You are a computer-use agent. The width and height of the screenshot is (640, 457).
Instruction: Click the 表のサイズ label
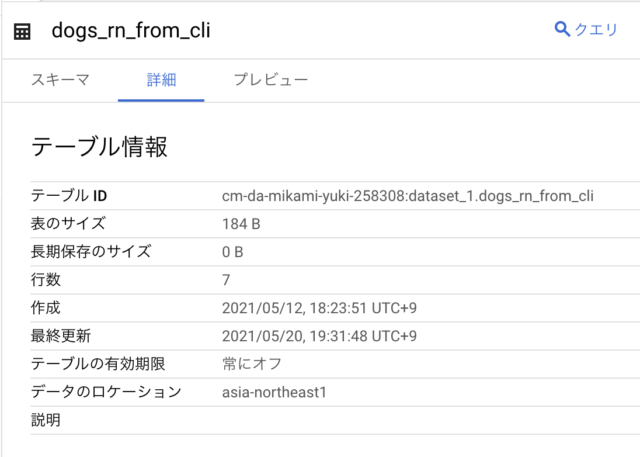pyautogui.click(x=68, y=224)
